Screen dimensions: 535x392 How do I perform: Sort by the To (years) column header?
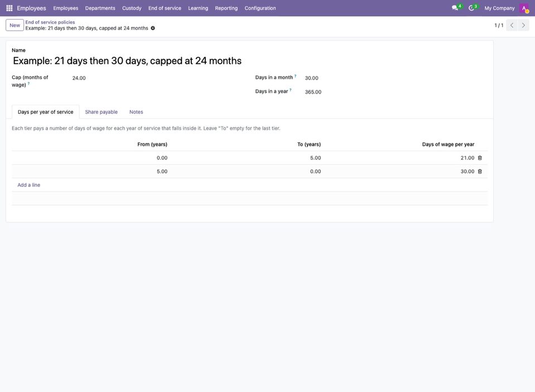tap(309, 144)
